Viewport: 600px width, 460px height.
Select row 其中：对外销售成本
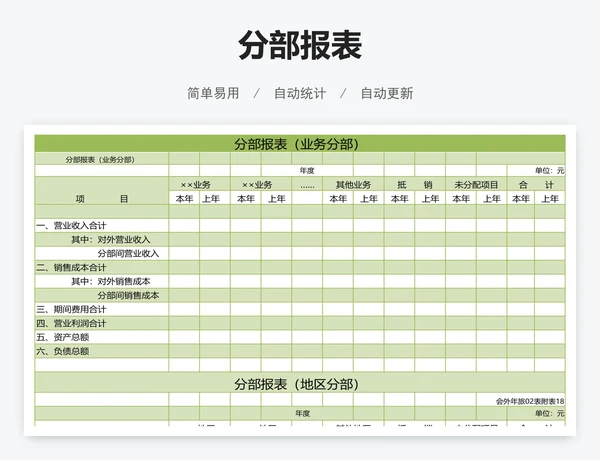point(300,281)
